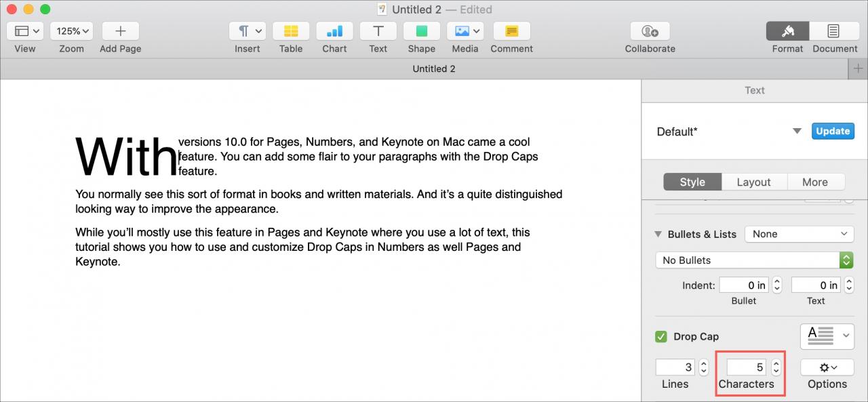Add a new tab with plus button
Screen dimensions: 868x402
click(x=859, y=68)
